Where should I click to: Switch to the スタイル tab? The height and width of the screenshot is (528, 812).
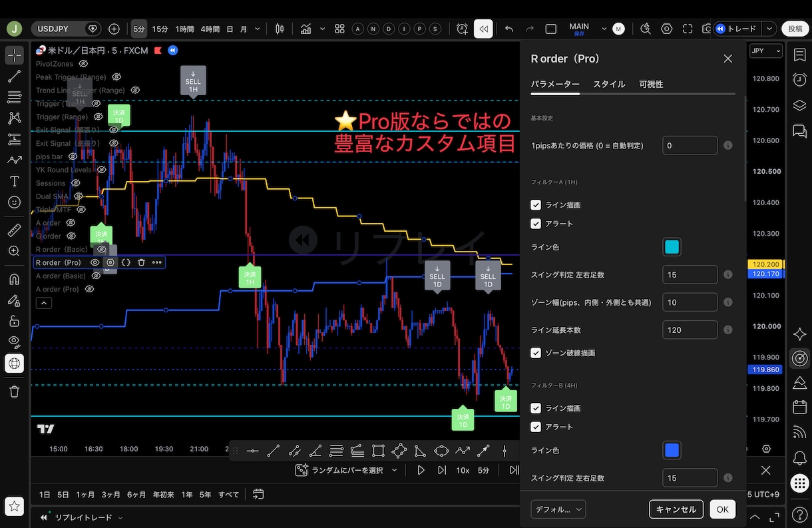click(x=609, y=84)
